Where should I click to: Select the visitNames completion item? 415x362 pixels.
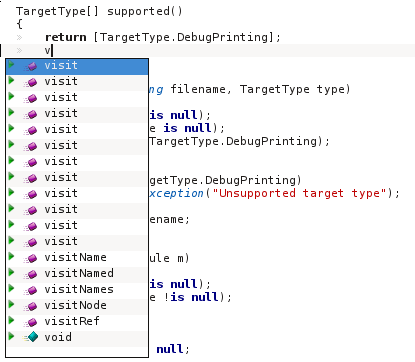77,289
